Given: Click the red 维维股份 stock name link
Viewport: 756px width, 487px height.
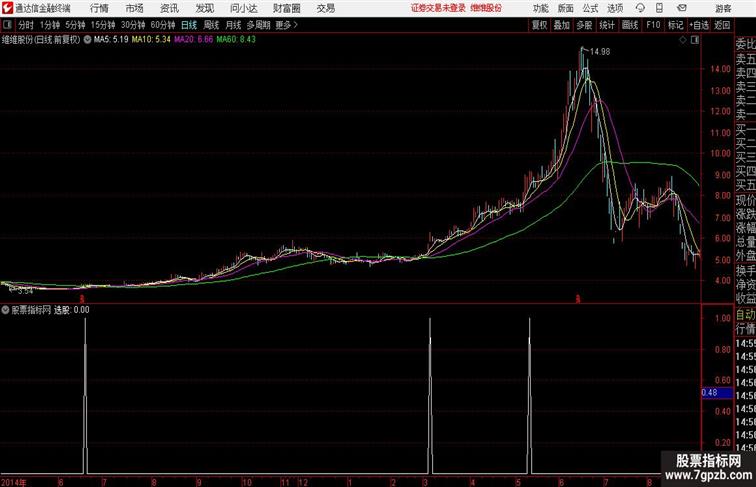Looking at the screenshot, I should [x=486, y=8].
